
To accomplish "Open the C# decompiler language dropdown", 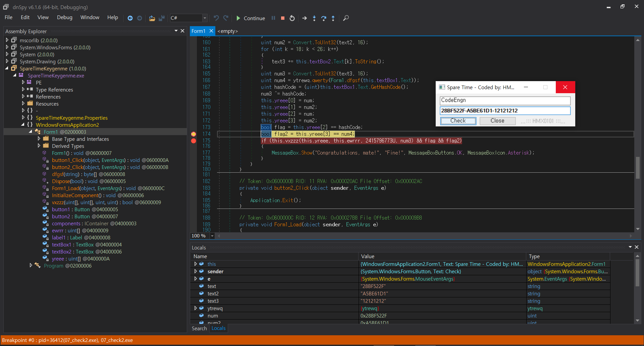I will pos(204,18).
